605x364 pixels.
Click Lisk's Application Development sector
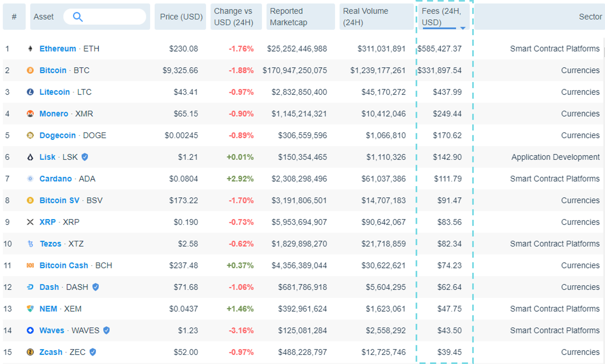pyautogui.click(x=556, y=157)
